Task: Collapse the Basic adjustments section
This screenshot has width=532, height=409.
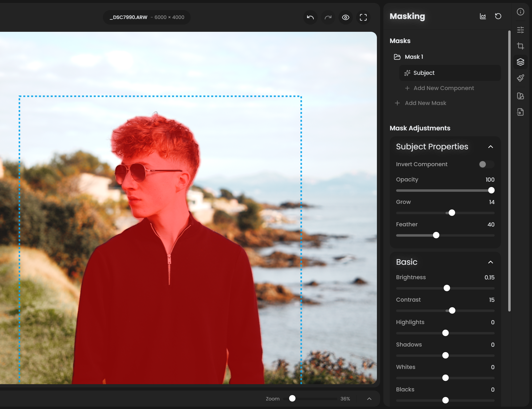Action: point(491,262)
